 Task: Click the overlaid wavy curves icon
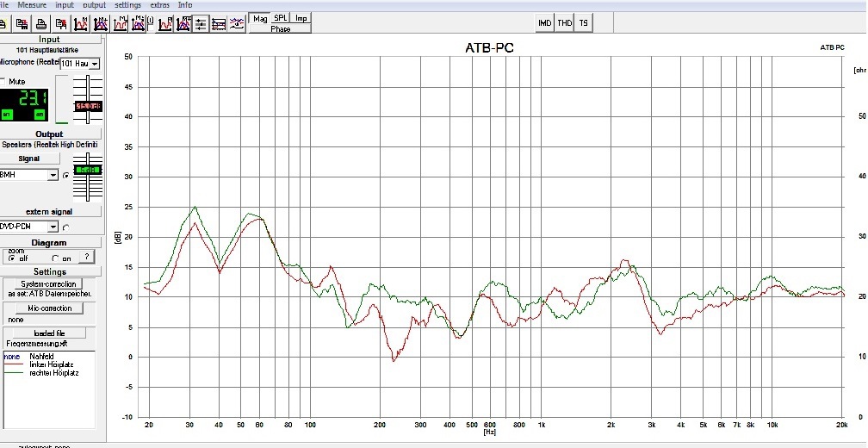(237, 24)
